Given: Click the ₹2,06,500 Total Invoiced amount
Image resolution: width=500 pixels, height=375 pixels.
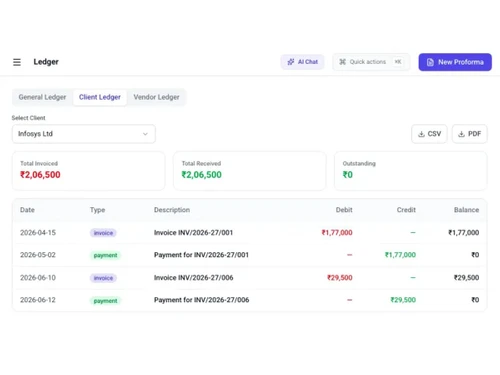Looking at the screenshot, I should 40,175.
